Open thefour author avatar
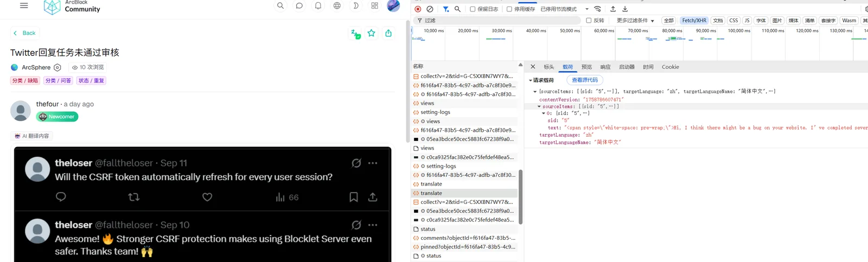Viewport: 868px width, 262px height. pyautogui.click(x=21, y=111)
